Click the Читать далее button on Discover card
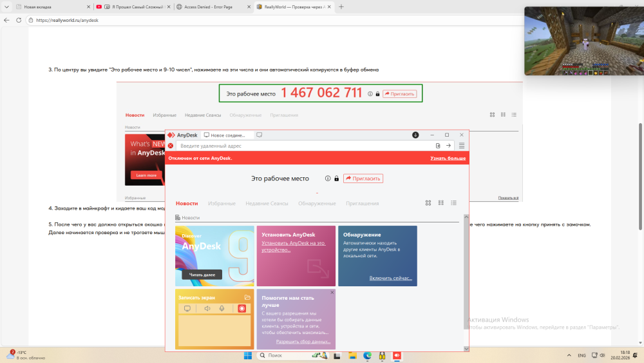644x363 pixels. [x=202, y=275]
